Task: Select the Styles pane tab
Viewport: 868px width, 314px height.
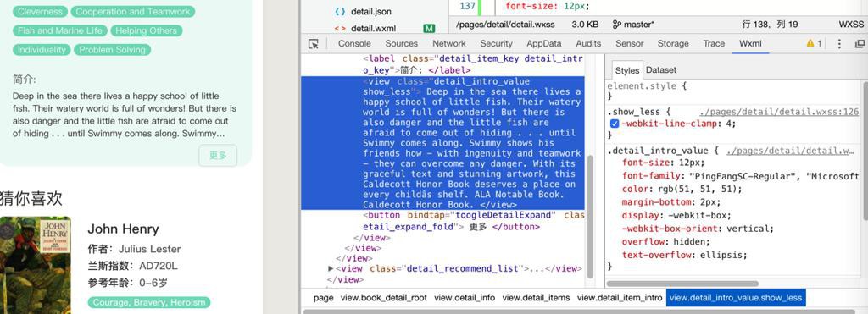Action: pyautogui.click(x=626, y=70)
